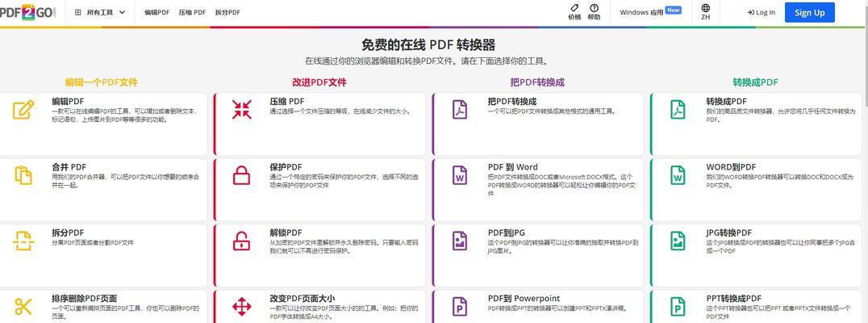This screenshot has height=323, width=868.
Task: Click the 改变PDF页面大小 four-arrow icon
Action: (x=241, y=306)
